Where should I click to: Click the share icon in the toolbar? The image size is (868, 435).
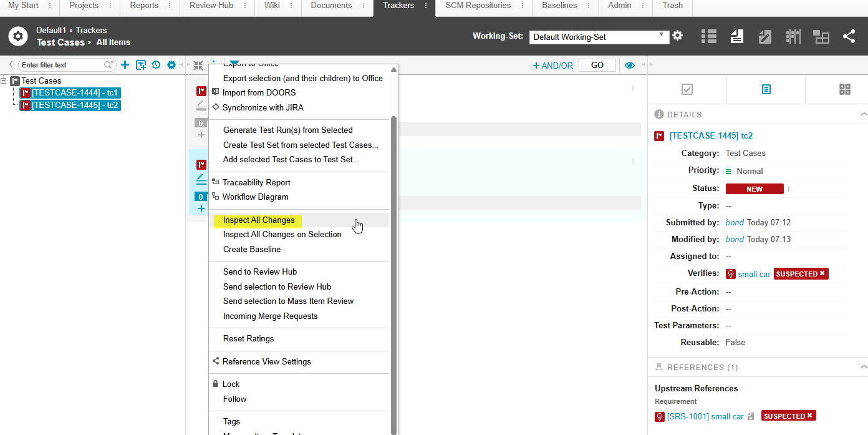pyautogui.click(x=849, y=36)
